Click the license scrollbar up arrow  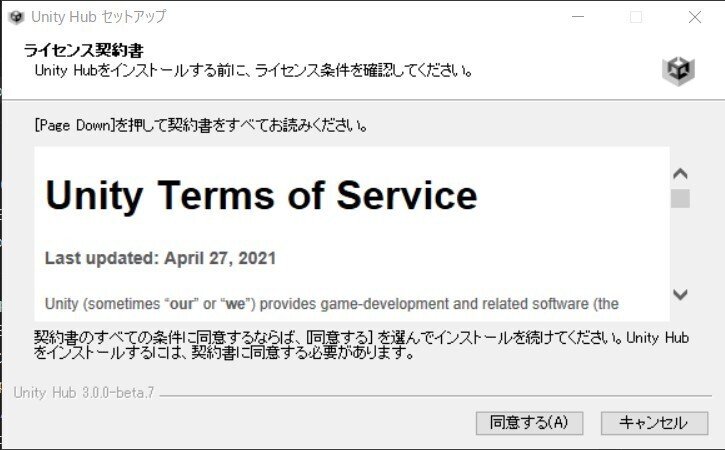tap(680, 174)
